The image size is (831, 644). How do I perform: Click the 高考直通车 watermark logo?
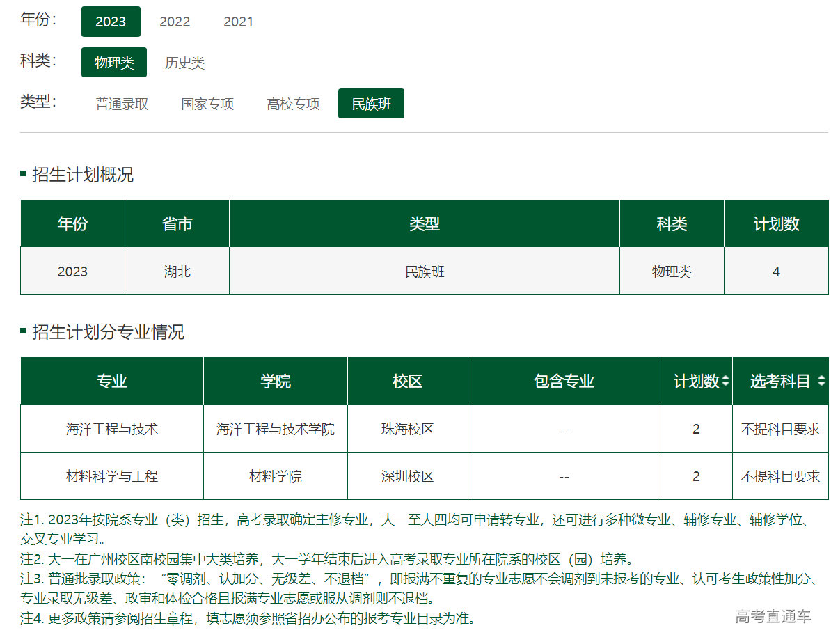(773, 617)
